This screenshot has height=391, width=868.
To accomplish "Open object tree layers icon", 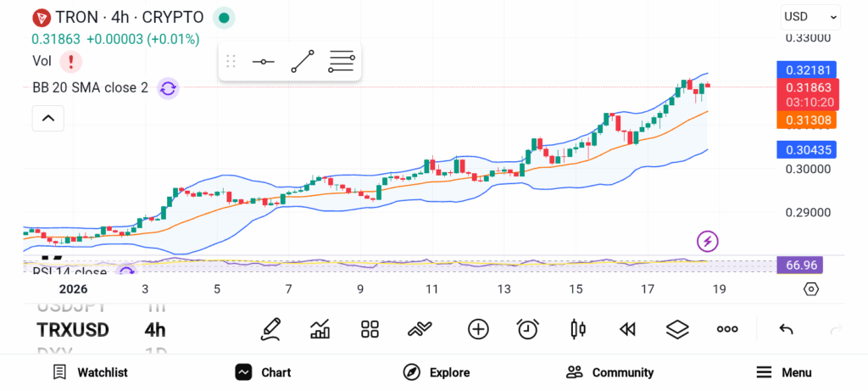I will 677,329.
